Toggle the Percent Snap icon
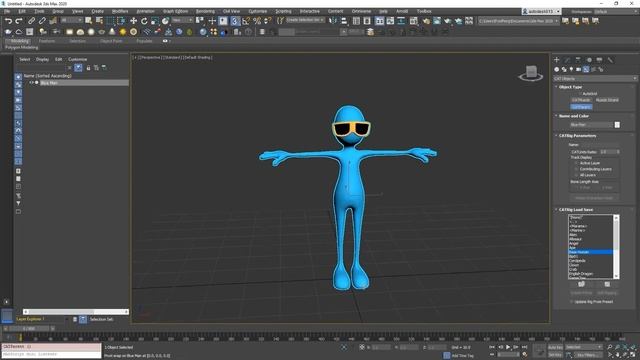 tap(257, 21)
